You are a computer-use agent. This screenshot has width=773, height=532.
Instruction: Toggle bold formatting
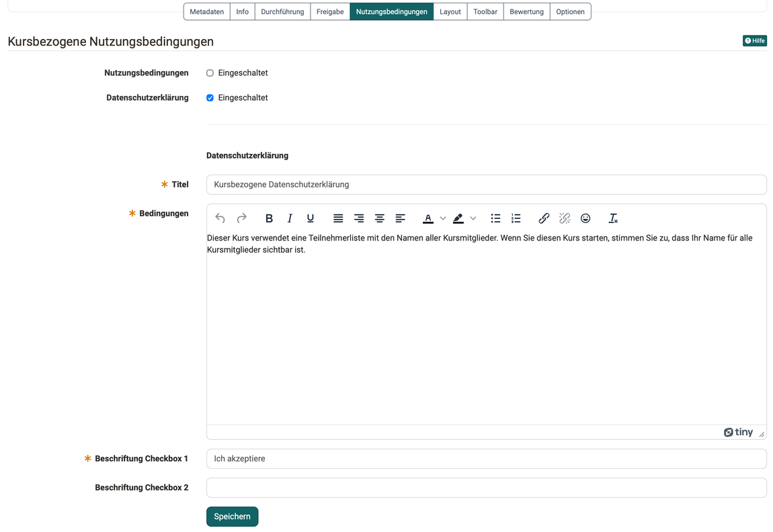(269, 218)
